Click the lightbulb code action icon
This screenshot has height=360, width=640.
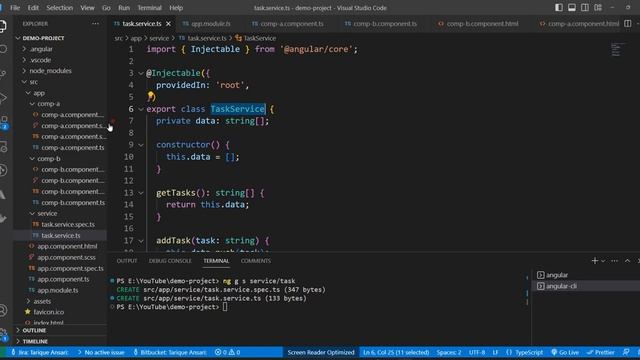151,96
